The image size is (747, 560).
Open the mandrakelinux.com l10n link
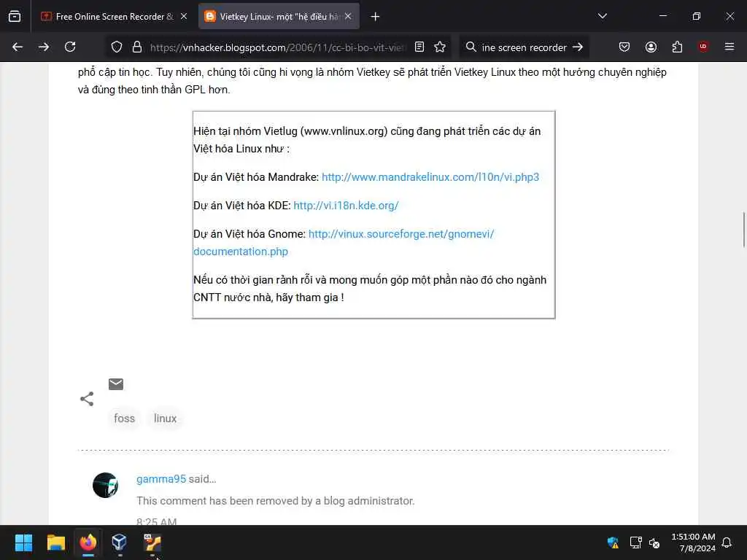430,177
